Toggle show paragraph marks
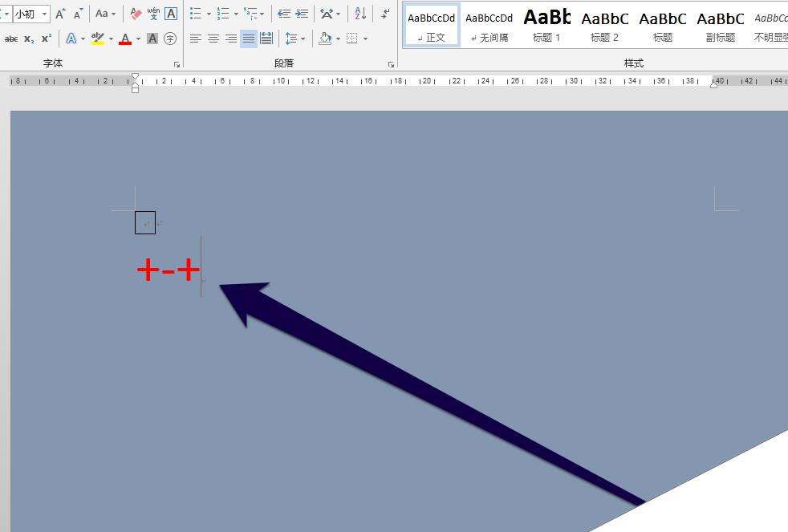This screenshot has width=788, height=532. tap(385, 14)
